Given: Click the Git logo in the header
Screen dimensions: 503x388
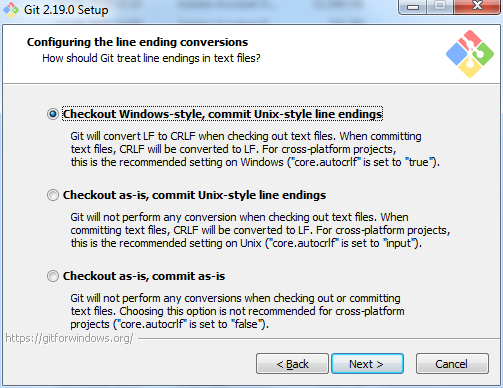Looking at the screenshot, I should (x=470, y=54).
